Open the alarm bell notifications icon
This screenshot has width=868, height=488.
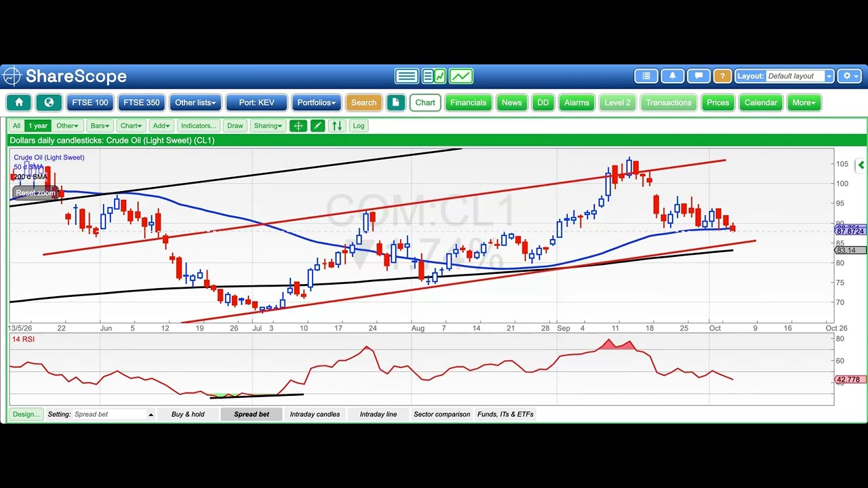tap(672, 76)
